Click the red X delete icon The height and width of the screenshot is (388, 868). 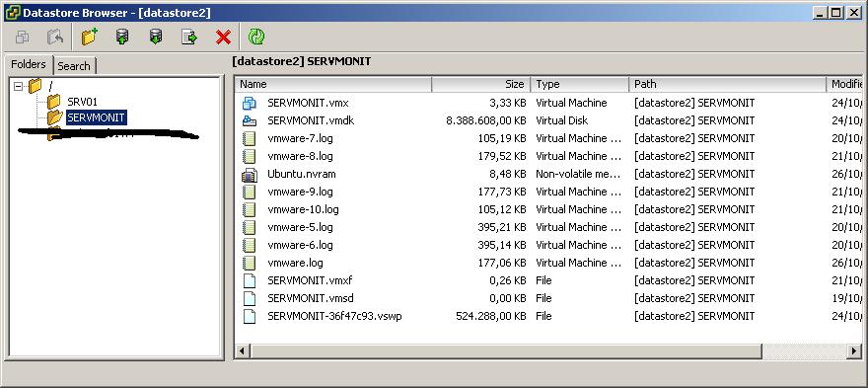pyautogui.click(x=223, y=38)
